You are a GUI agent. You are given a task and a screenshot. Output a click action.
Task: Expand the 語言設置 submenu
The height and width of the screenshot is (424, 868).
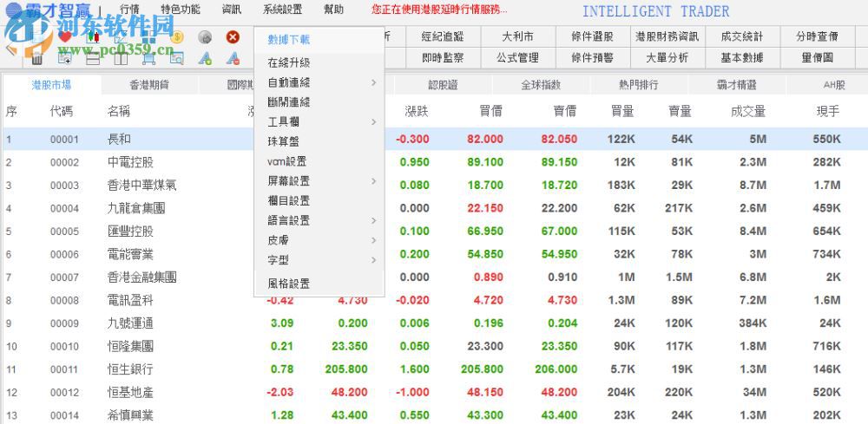tap(319, 220)
